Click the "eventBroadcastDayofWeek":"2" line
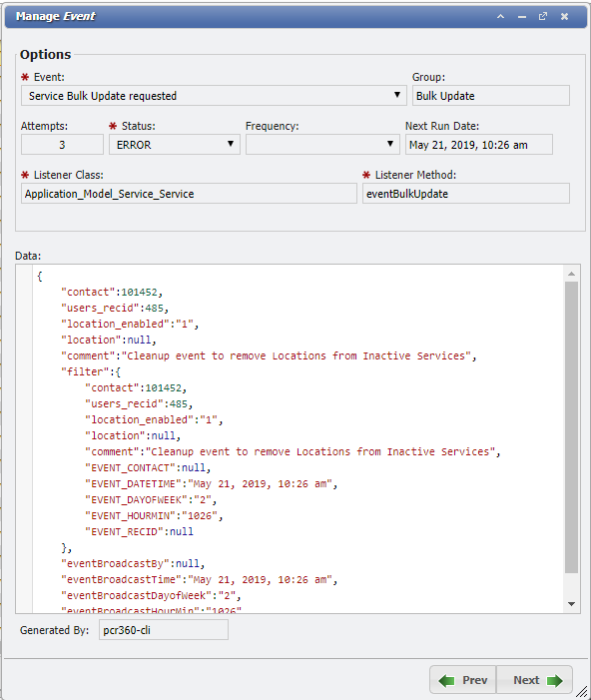This screenshot has height=700, width=591. click(151, 595)
